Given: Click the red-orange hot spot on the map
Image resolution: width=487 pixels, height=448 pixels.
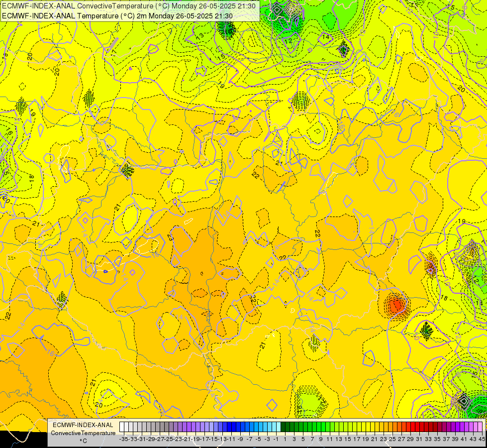Looking at the screenshot, I should (x=396, y=305).
